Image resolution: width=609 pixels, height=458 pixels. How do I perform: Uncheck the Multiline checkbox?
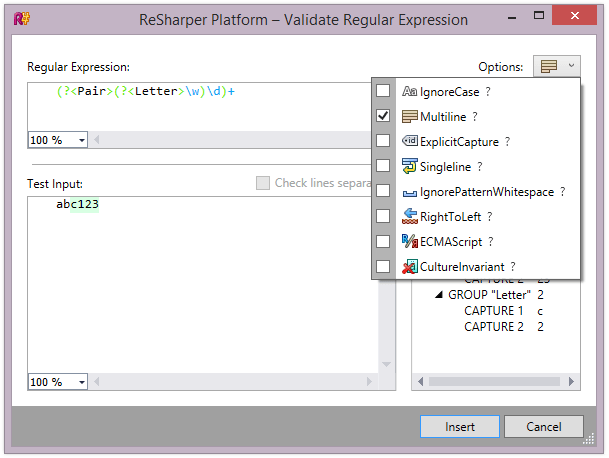click(383, 116)
